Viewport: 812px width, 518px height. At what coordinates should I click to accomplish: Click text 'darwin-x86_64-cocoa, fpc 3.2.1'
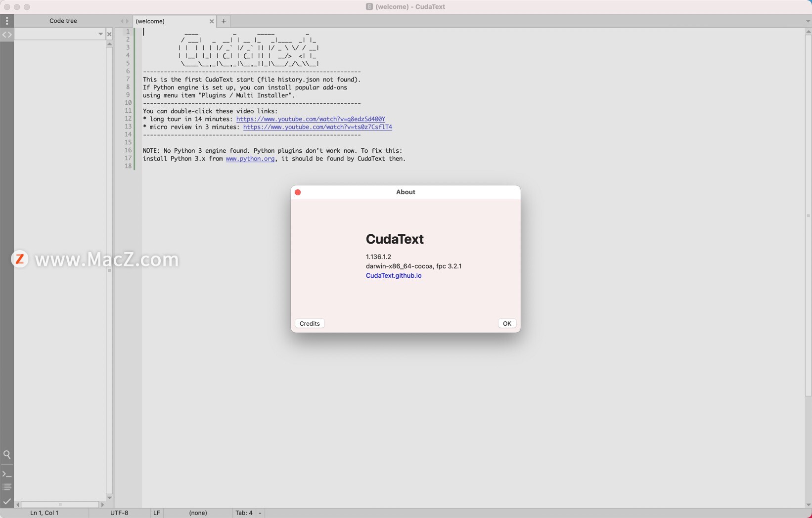click(413, 266)
